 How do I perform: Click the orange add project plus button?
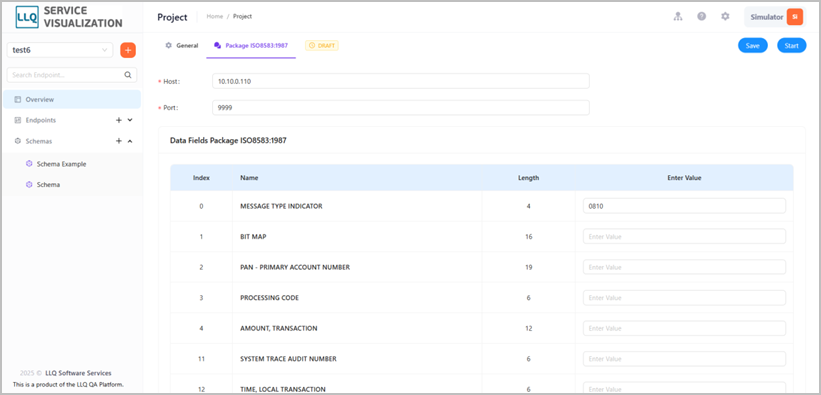click(128, 50)
